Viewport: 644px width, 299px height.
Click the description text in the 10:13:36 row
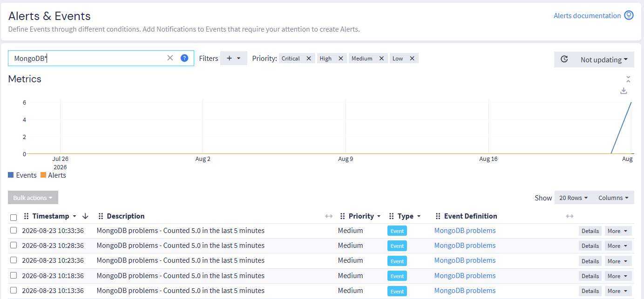point(181,290)
